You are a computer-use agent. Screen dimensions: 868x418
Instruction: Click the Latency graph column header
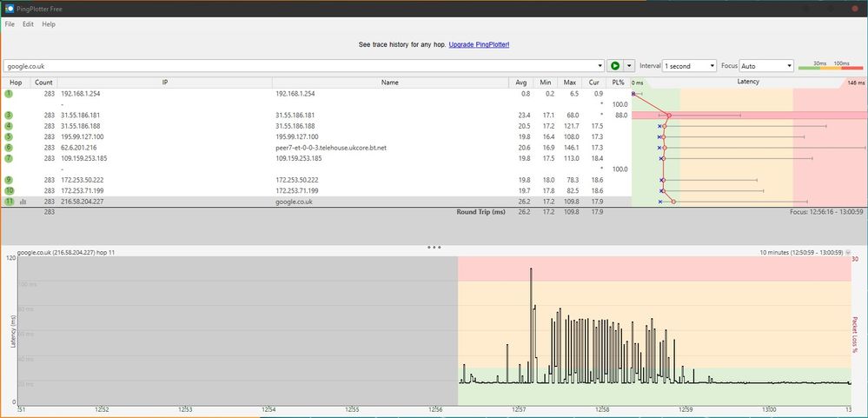click(x=748, y=82)
